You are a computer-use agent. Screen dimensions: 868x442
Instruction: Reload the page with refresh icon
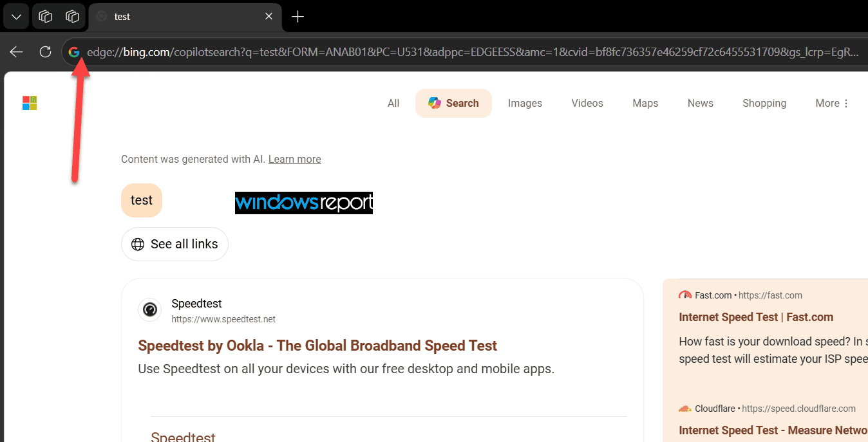[x=45, y=52]
